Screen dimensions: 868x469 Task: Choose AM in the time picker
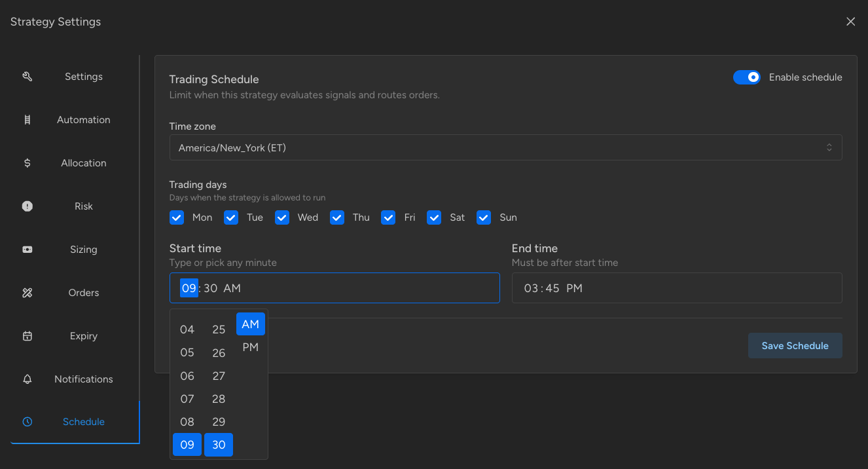tap(251, 324)
